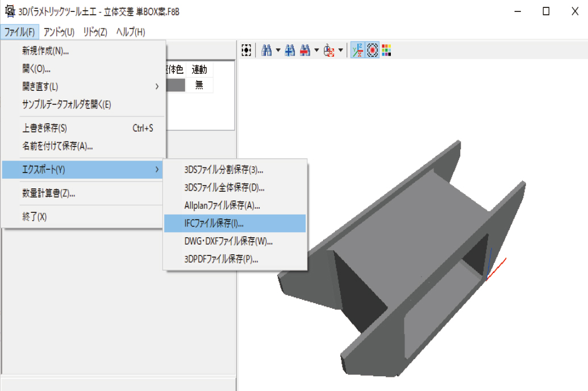Screen dimensions: 588x391
Task: Select DWG・DXFファイル保存(W)... export option
Action: (235, 241)
